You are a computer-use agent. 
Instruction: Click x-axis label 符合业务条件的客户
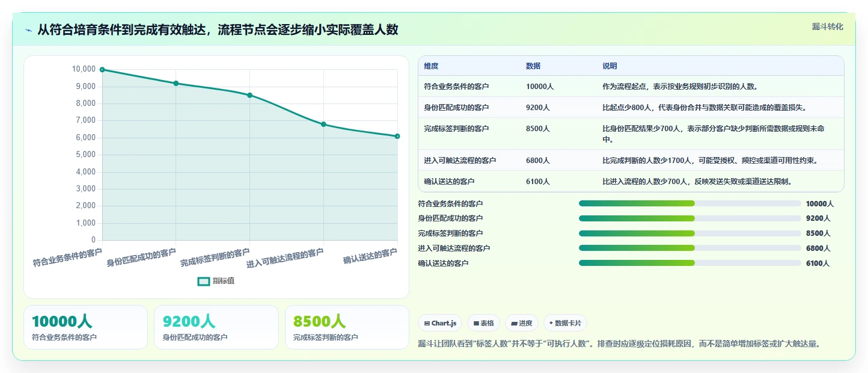(67, 257)
